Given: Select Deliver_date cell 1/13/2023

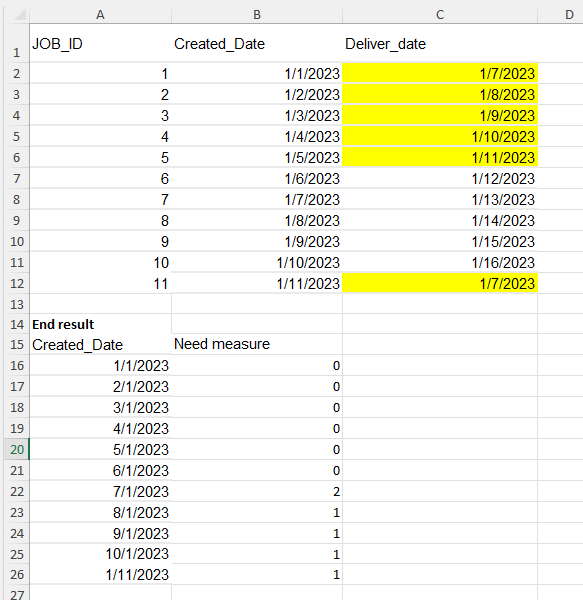Looking at the screenshot, I should tap(440, 199).
